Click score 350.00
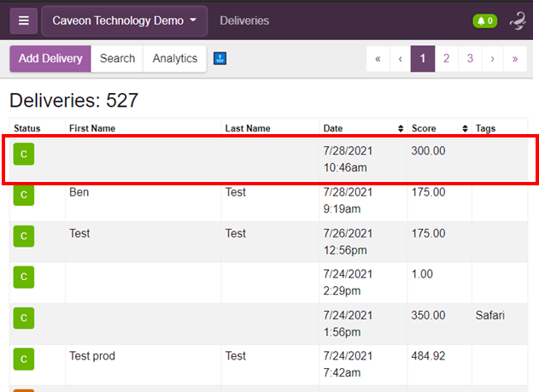Viewport: 539px width, 392px height. 428,315
